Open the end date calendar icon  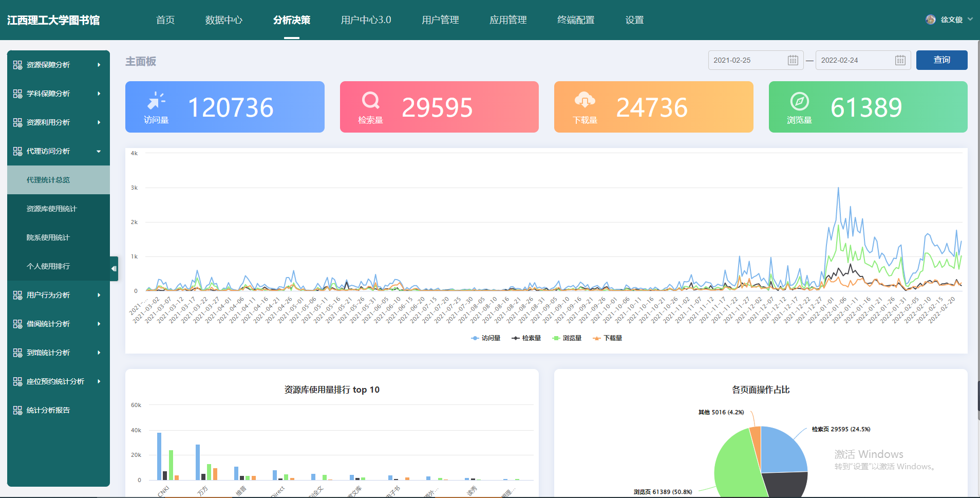(900, 60)
